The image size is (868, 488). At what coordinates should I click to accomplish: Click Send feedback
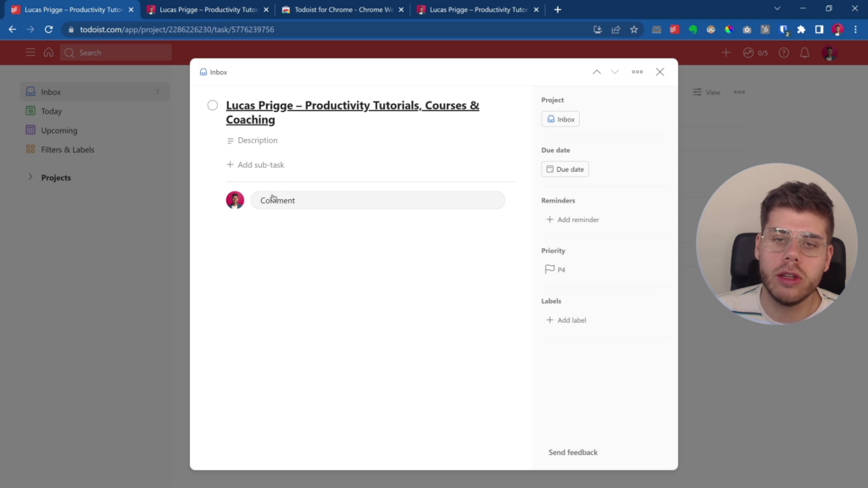click(573, 452)
